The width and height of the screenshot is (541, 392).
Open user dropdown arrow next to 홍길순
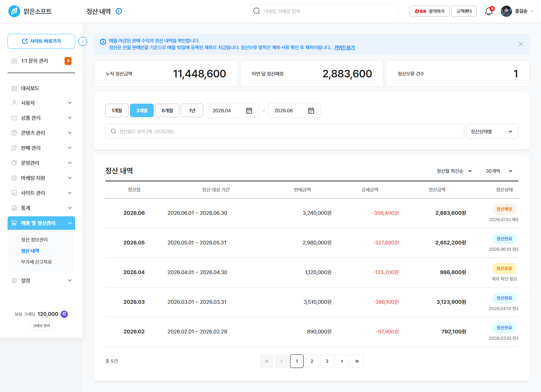(532, 11)
